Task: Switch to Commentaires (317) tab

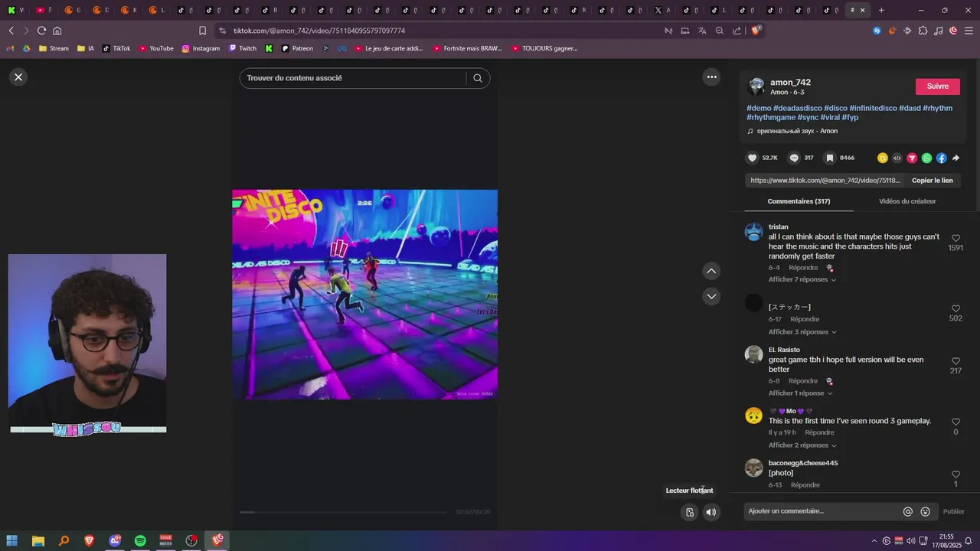Action: pyautogui.click(x=799, y=201)
